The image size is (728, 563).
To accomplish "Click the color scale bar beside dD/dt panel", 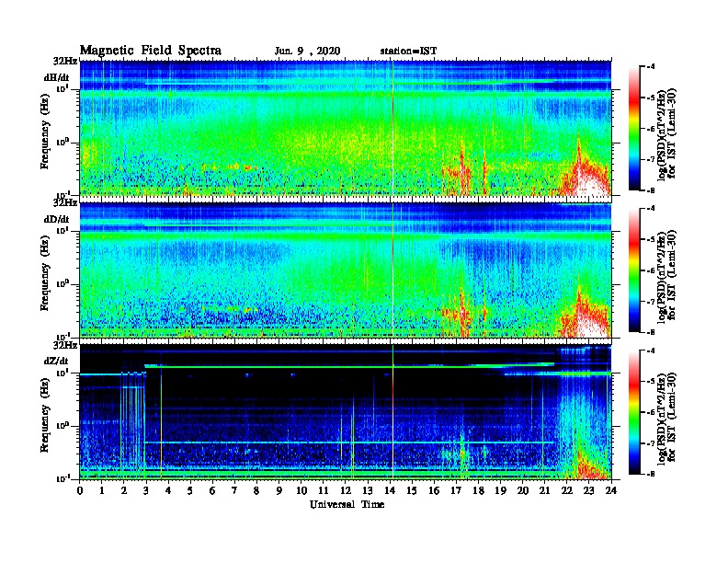I will pos(634,270).
